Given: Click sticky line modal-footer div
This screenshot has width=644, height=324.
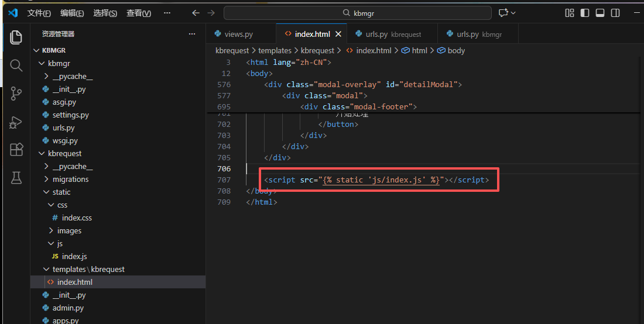Looking at the screenshot, I should pos(358,106).
